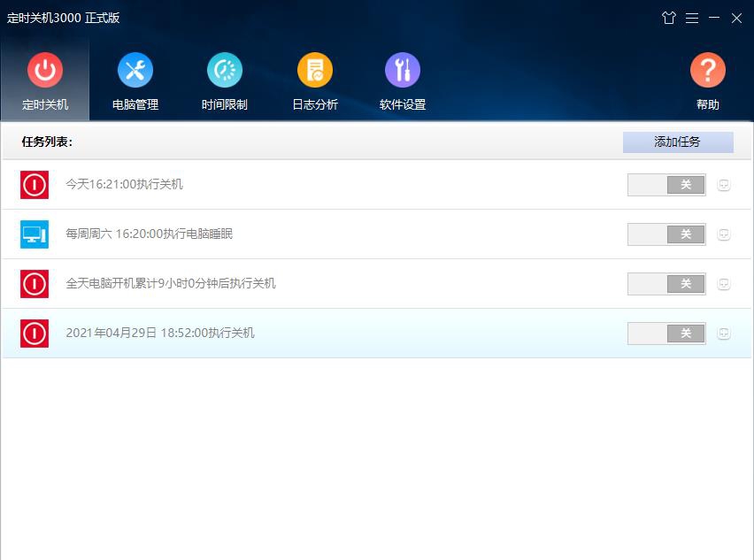Click the shirt-shaped skin theme icon
This screenshot has width=754, height=560.
click(669, 18)
